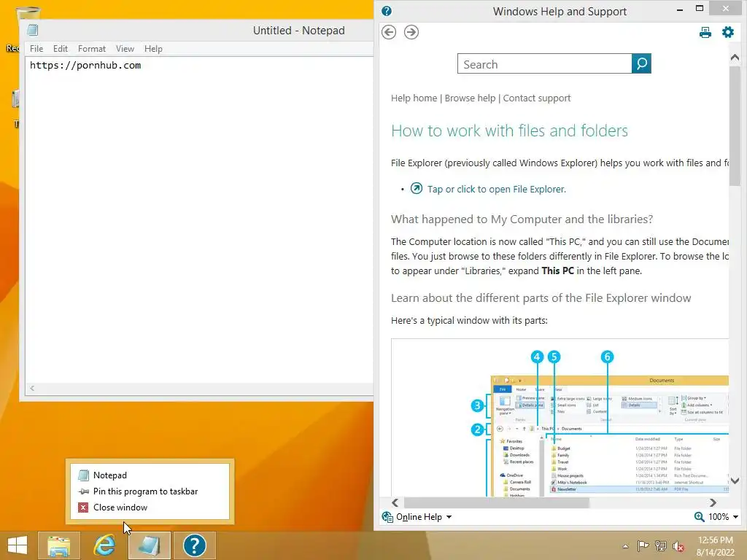Click Notepad horizontal scrollbar left arrow
Viewport: 747px width, 560px height.
coord(32,388)
